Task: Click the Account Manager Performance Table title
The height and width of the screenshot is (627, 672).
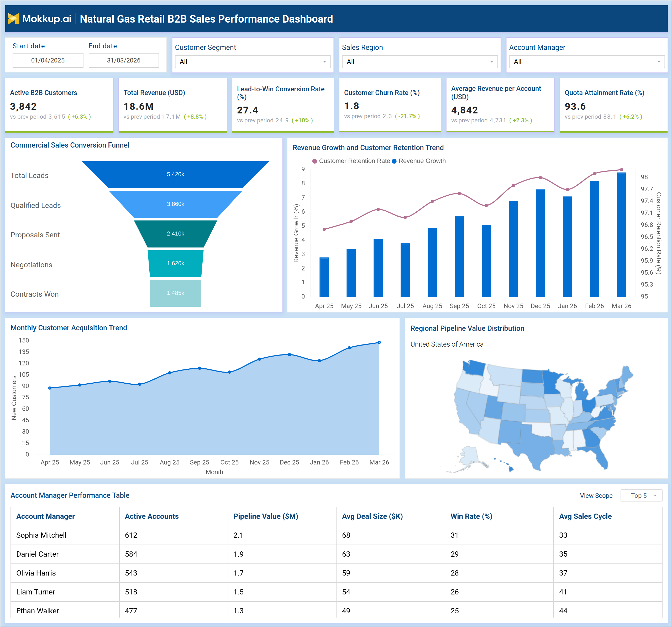Action: (x=70, y=495)
